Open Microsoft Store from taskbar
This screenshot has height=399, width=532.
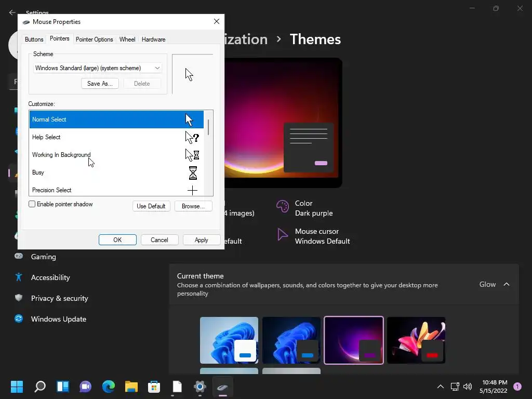pos(154,387)
